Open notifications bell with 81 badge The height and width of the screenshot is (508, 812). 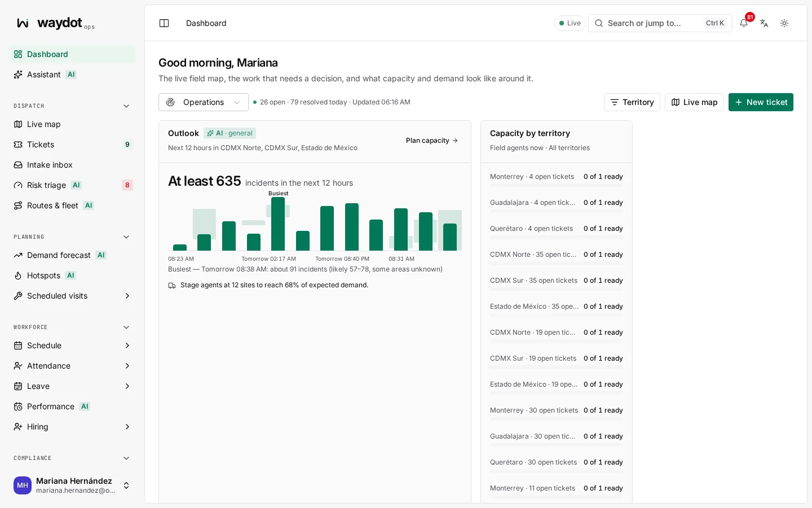[744, 23]
